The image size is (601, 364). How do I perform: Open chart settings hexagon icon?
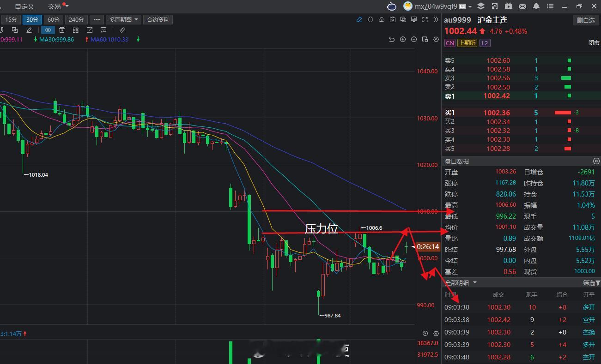click(436, 40)
